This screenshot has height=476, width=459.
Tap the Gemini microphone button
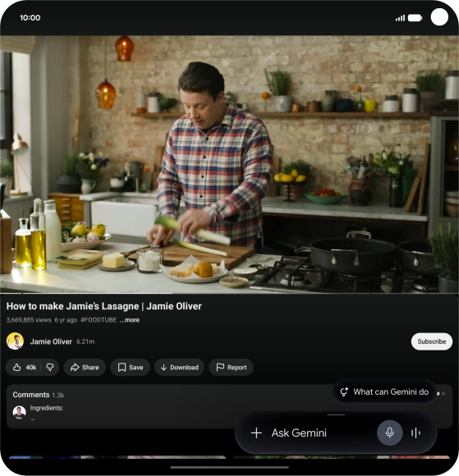390,433
